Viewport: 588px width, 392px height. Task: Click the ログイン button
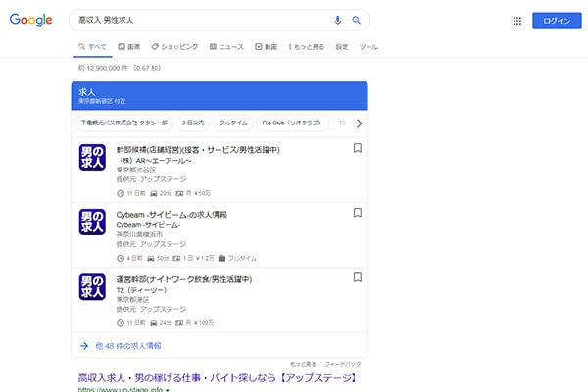557,21
